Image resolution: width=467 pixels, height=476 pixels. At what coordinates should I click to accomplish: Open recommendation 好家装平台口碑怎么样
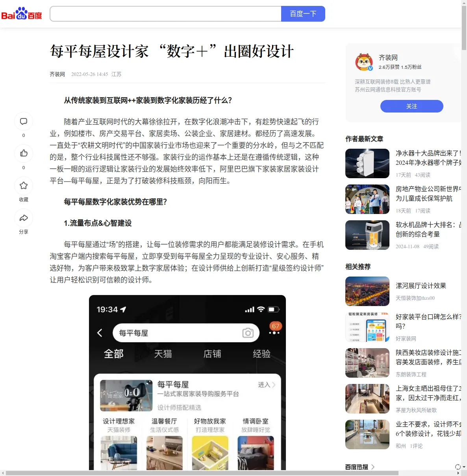pyautogui.click(x=428, y=321)
